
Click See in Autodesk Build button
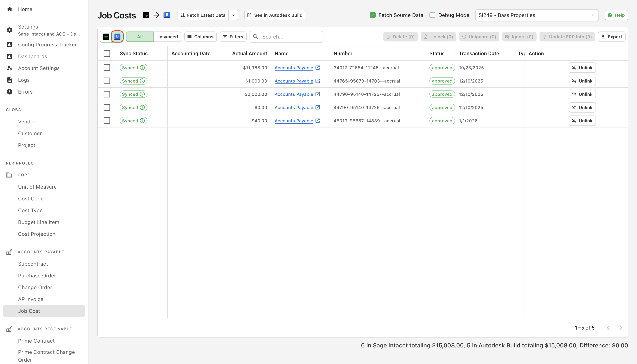pos(275,15)
